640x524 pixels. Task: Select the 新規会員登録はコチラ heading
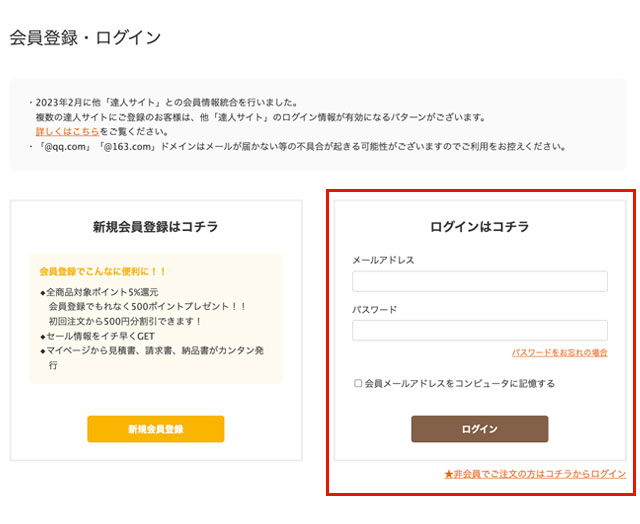tap(155, 227)
